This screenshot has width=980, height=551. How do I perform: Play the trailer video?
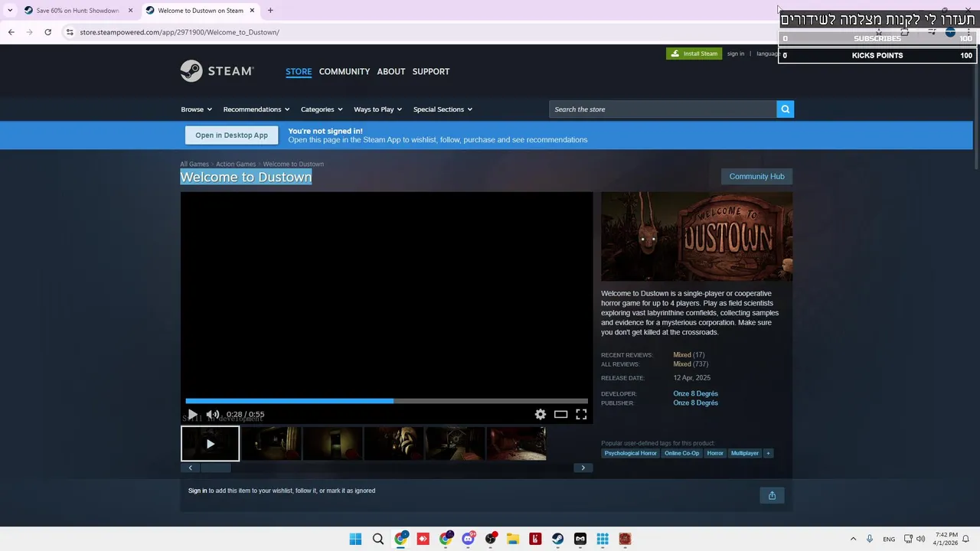[x=193, y=414]
